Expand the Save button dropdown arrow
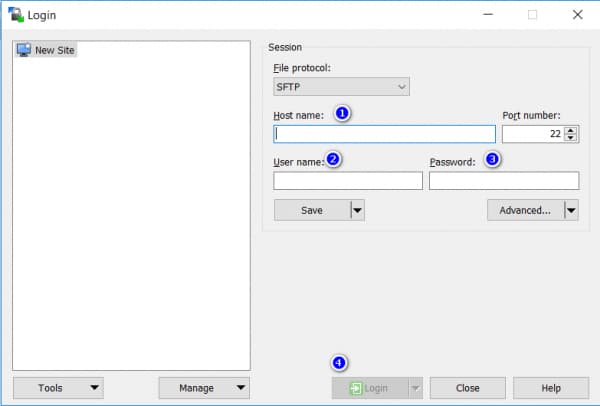The image size is (600, 406). [x=357, y=210]
